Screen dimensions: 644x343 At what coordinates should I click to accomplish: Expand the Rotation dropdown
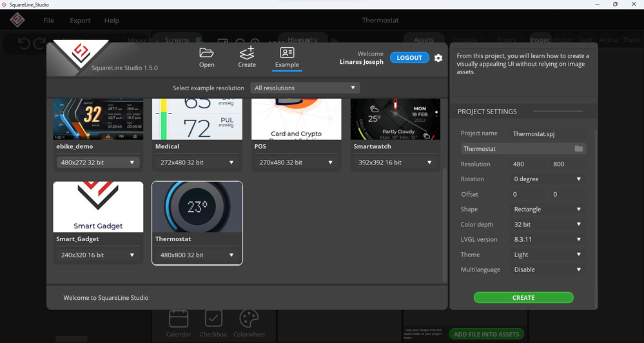coord(548,179)
